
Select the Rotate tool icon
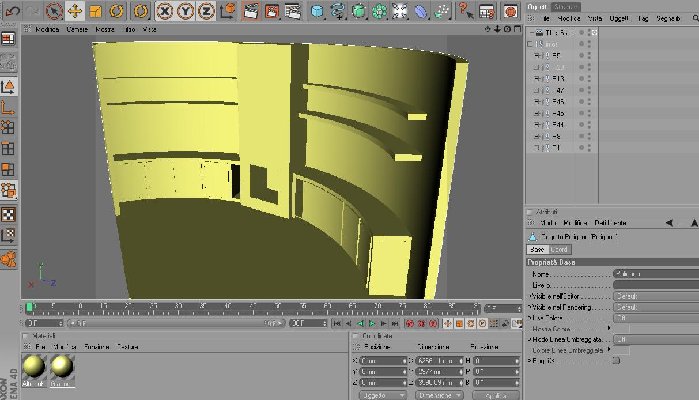[x=116, y=11]
